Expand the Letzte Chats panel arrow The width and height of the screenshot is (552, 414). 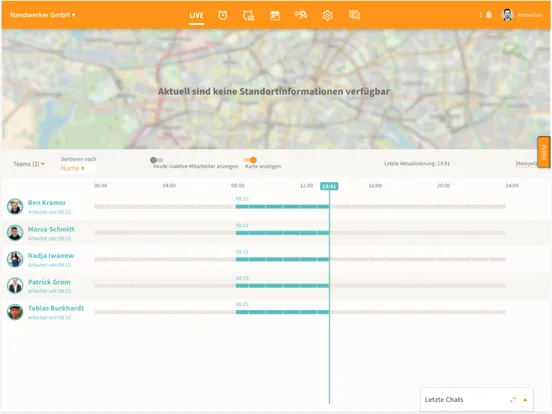525,400
